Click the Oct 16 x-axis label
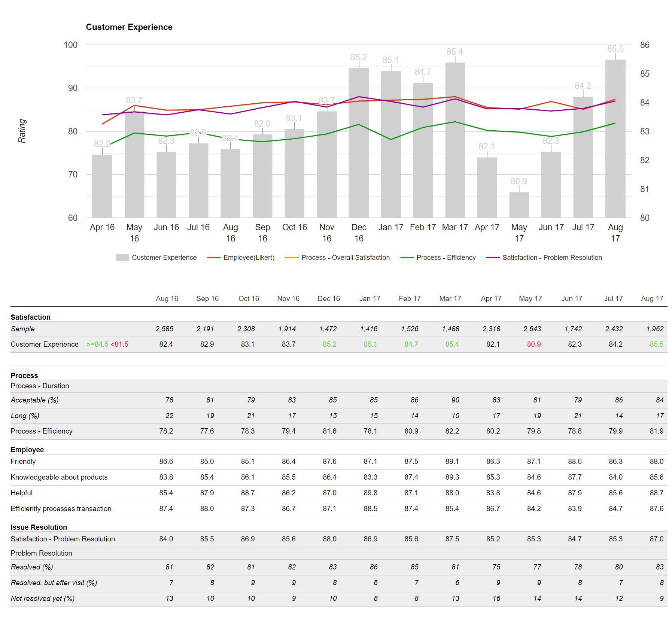 click(295, 227)
